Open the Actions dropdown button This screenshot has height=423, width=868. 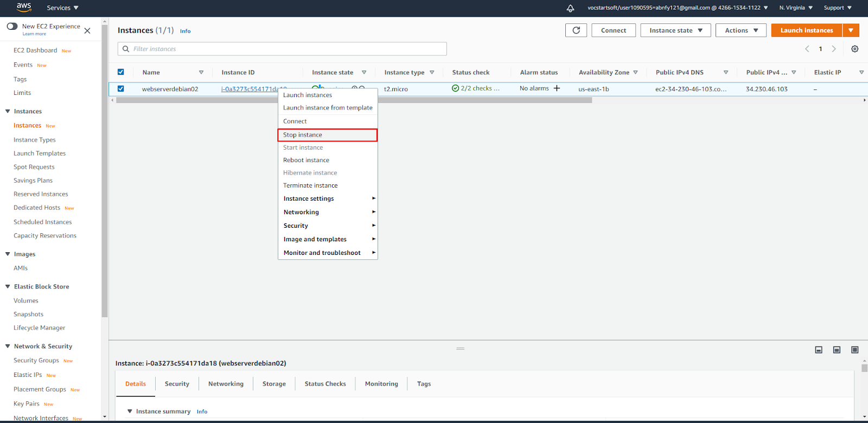741,30
